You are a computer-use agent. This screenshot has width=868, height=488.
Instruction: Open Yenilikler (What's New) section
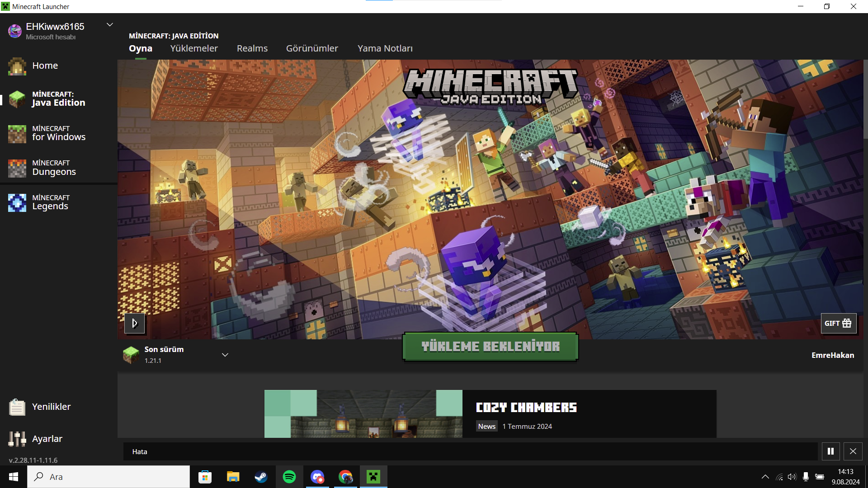[51, 407]
